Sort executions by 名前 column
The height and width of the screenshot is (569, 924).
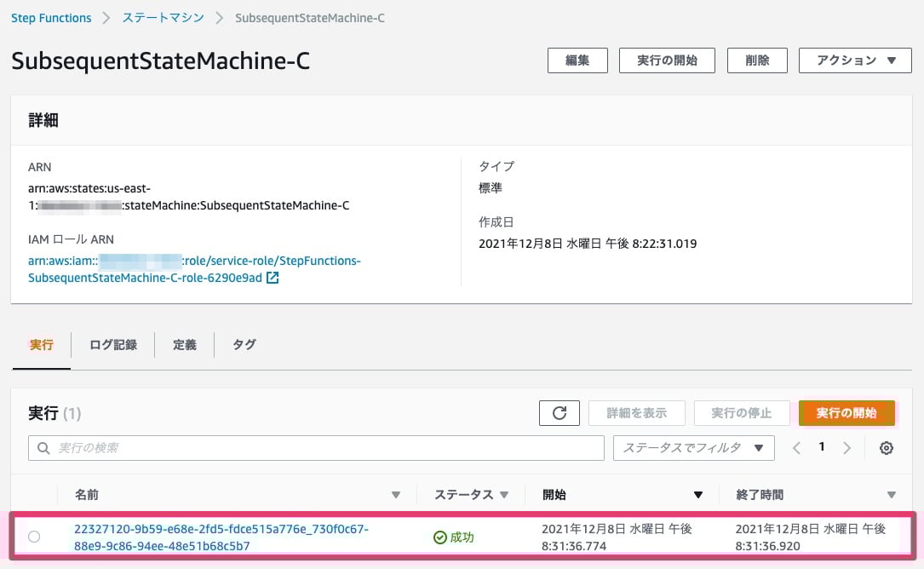pos(396,494)
